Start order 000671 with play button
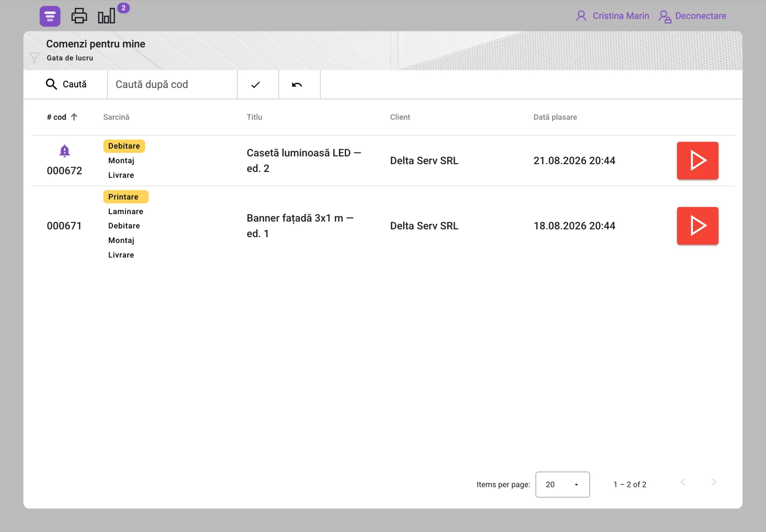Screen dimensions: 766x532 click(x=698, y=226)
